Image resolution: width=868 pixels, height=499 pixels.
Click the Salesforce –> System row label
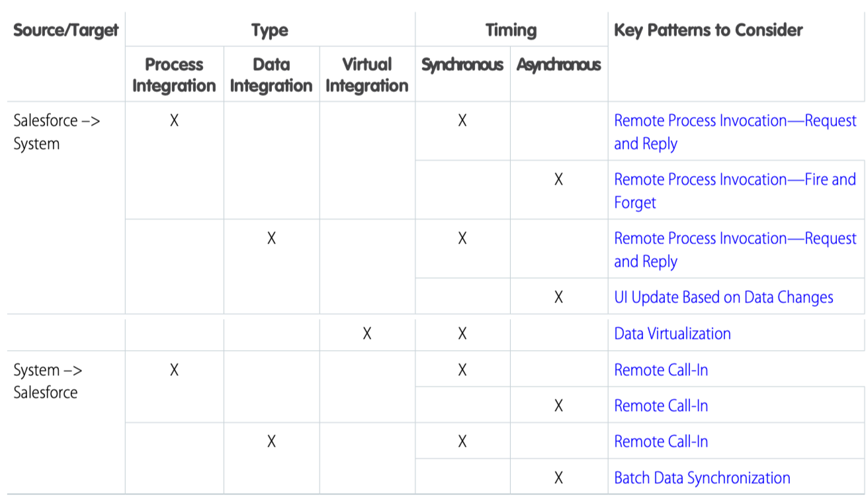[x=57, y=132]
